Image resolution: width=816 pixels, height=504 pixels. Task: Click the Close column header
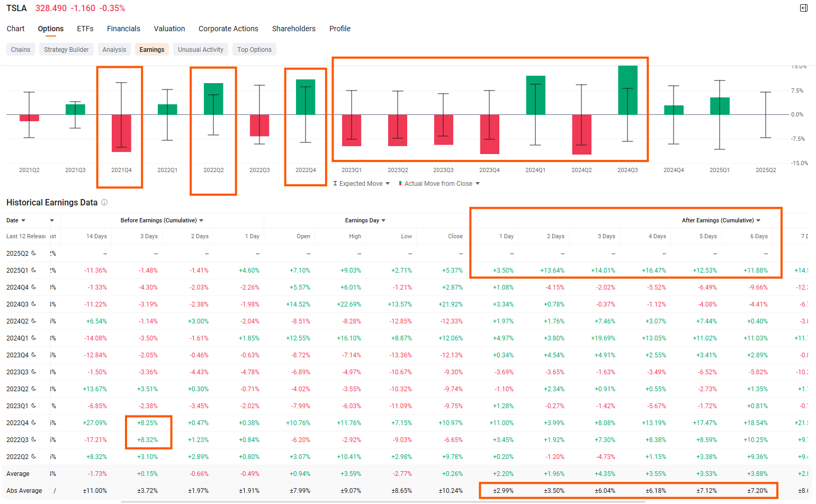pos(455,236)
